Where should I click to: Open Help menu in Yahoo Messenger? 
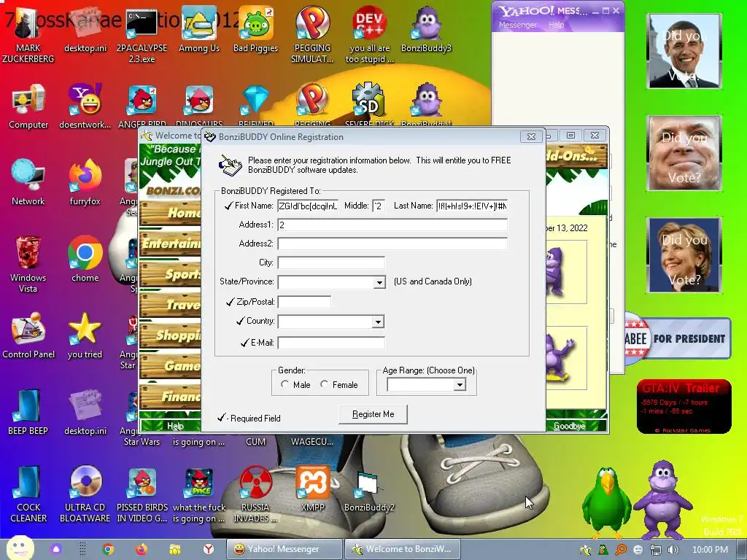coord(556,25)
